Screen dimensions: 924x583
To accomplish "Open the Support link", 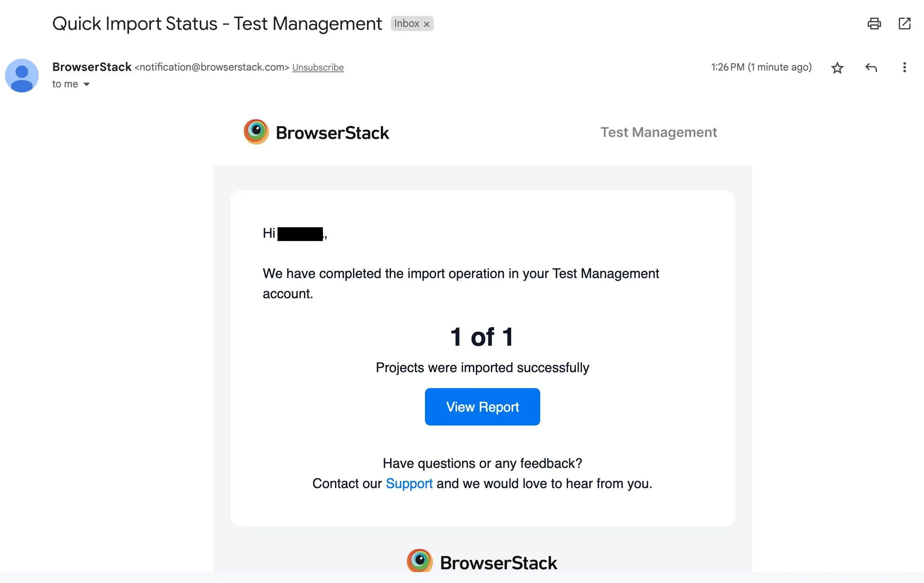I will 409,483.
